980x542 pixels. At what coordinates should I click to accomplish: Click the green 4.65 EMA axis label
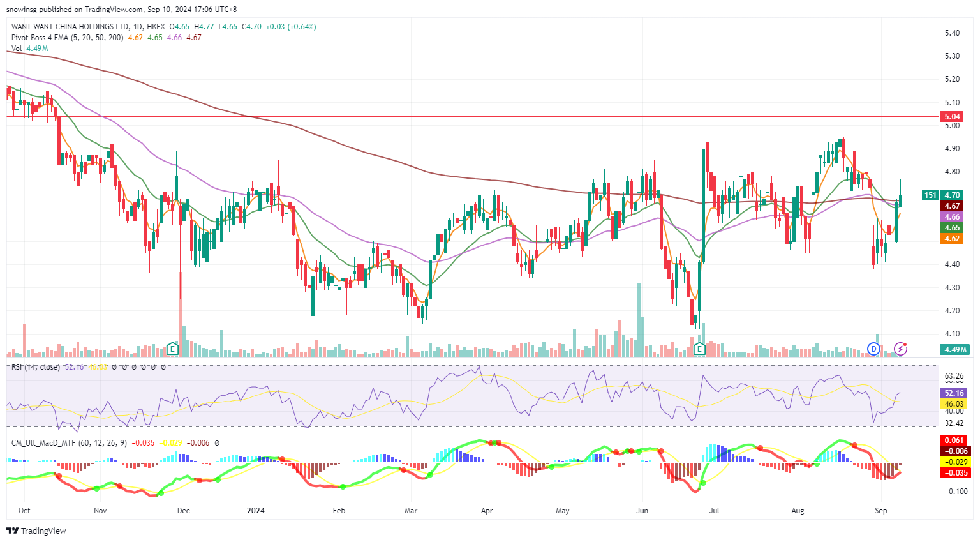(953, 228)
